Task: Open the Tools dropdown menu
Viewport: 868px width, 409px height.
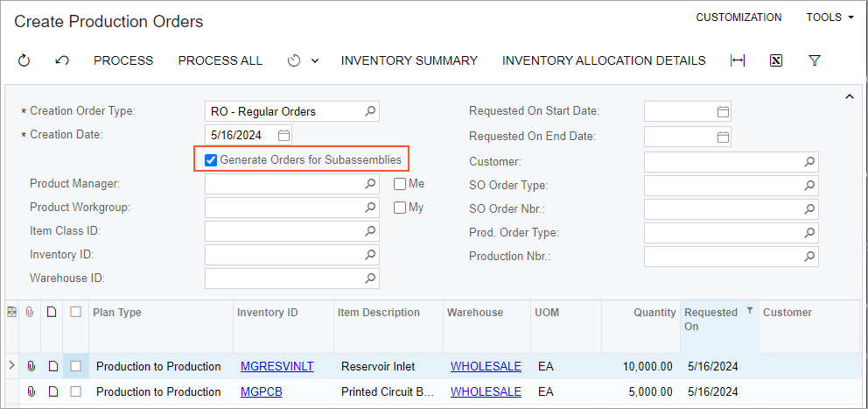Action: [x=829, y=18]
